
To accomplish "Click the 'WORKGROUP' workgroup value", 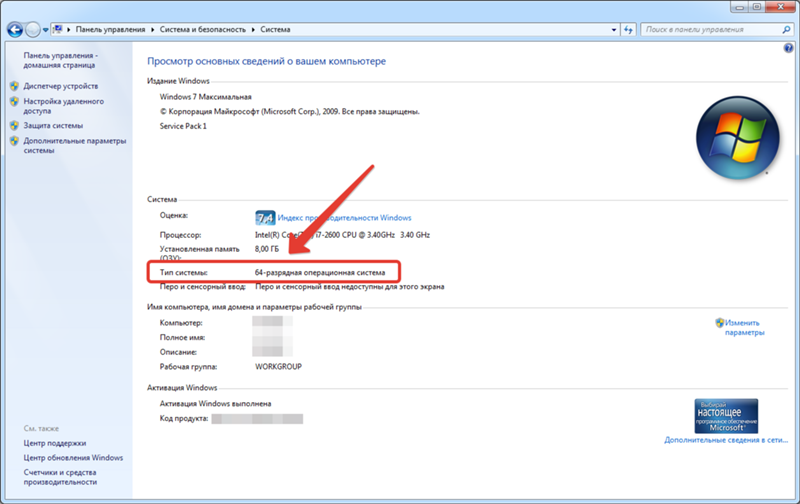I will click(278, 367).
